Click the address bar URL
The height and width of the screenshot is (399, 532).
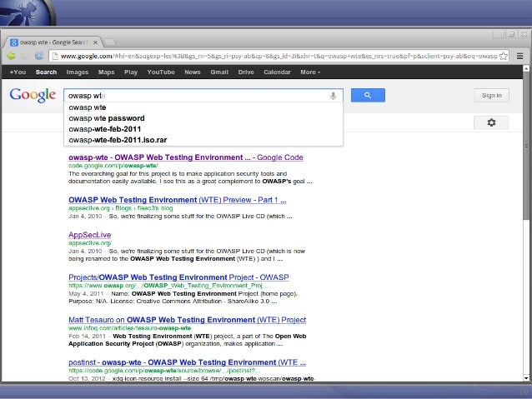coord(279,56)
